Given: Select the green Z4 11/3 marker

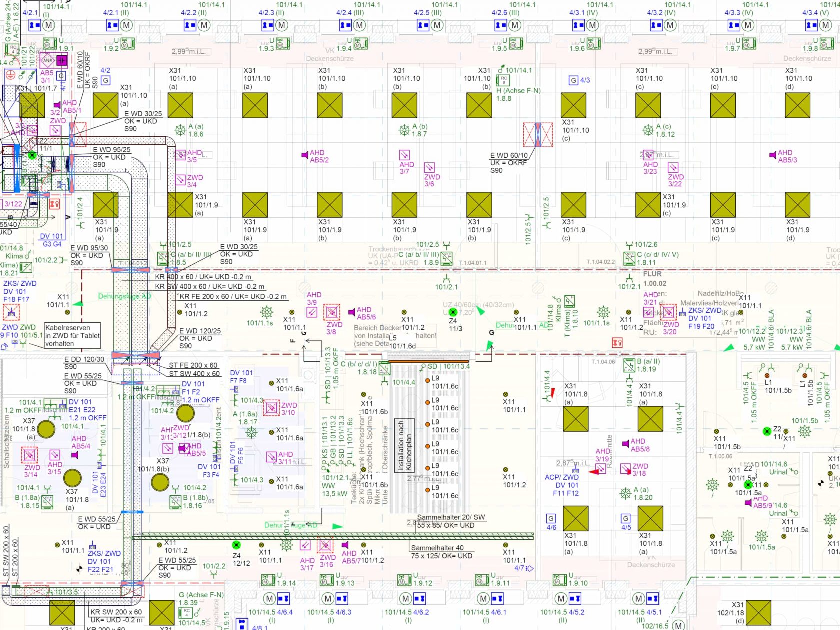Looking at the screenshot, I should [453, 312].
